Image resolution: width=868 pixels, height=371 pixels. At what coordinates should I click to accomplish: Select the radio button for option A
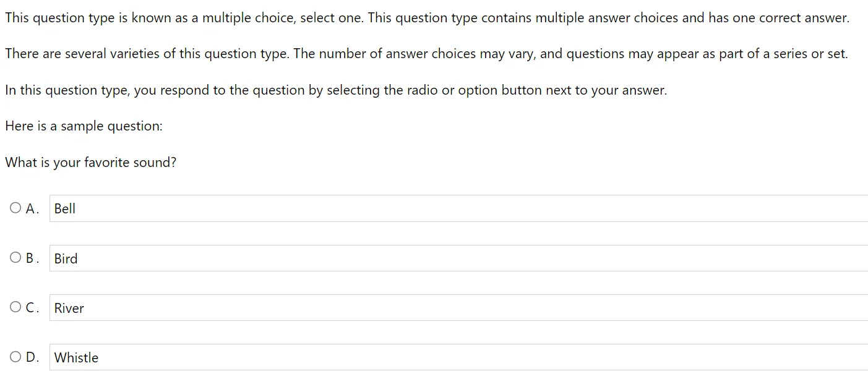pyautogui.click(x=15, y=208)
